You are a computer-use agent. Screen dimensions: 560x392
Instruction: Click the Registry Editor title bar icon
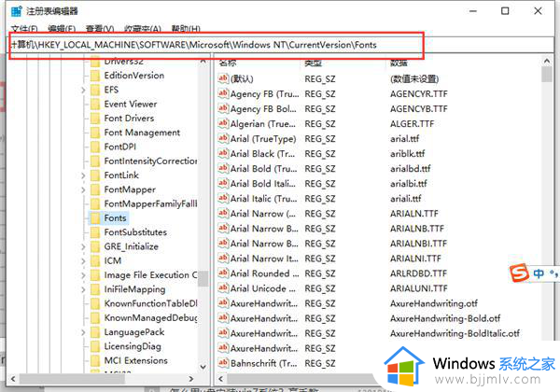[17, 11]
